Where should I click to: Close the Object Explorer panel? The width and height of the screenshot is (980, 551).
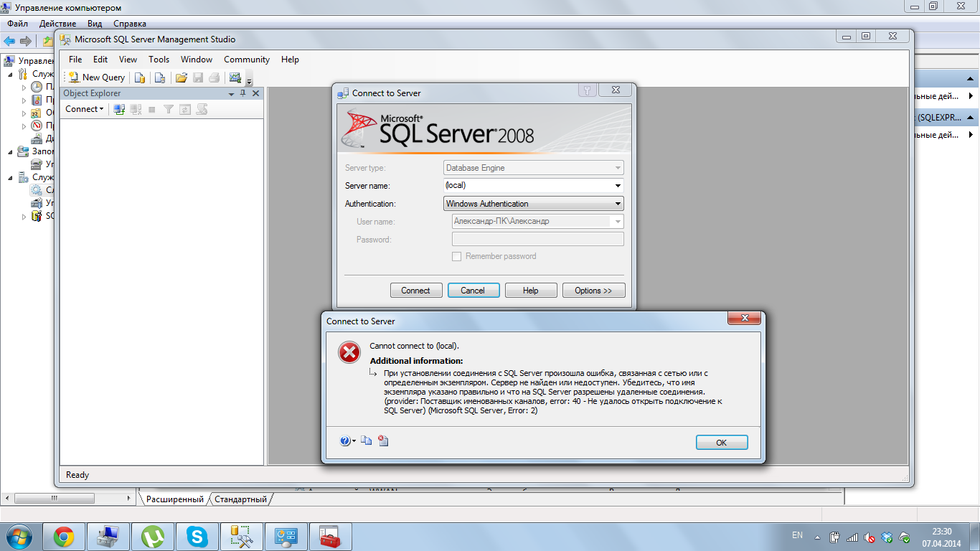(256, 93)
